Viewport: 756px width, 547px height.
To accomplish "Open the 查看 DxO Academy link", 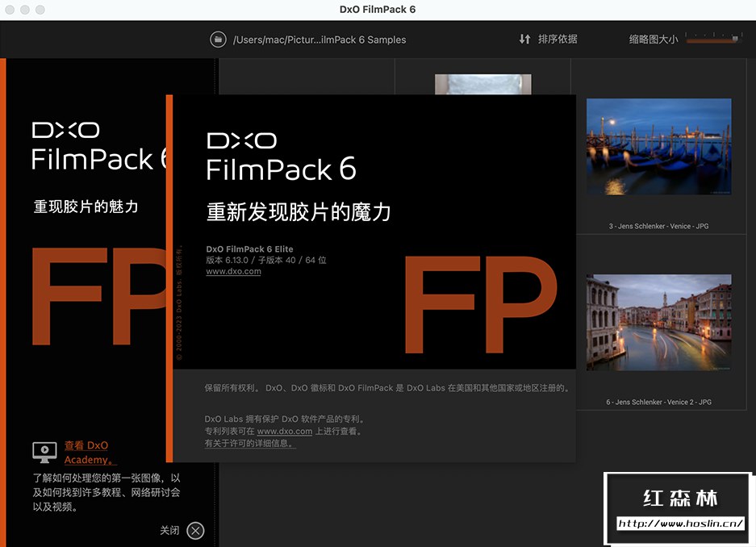I will click(x=90, y=452).
